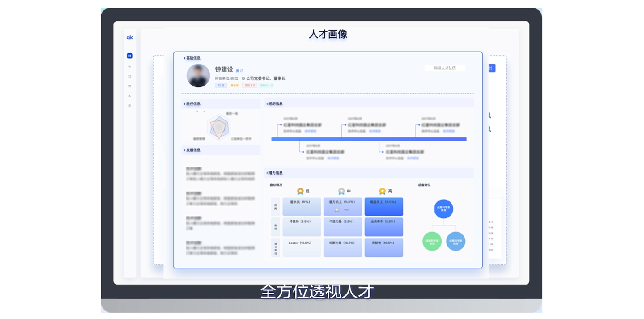Click the top blue successor node circle
Viewport: 644px width, 319px height.
[x=443, y=209]
